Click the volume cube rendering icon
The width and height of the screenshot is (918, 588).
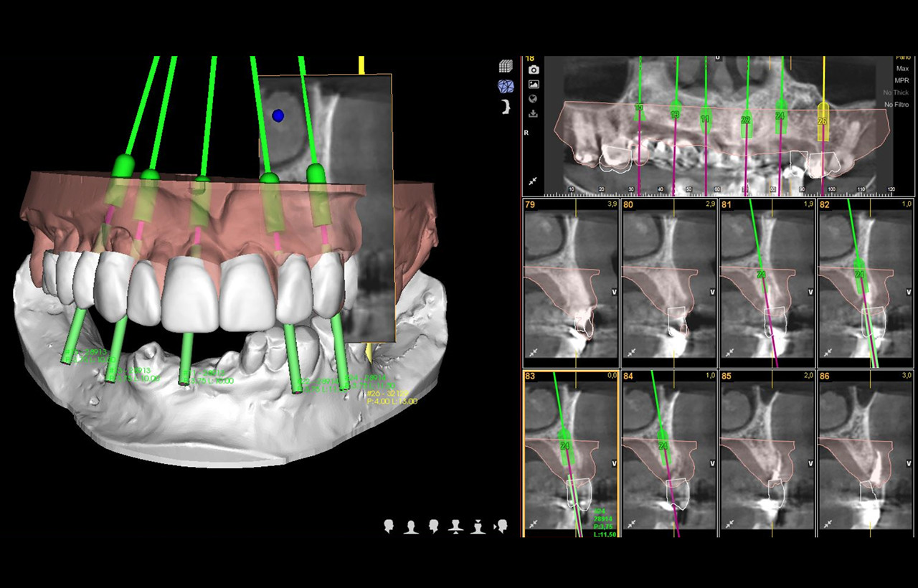(x=506, y=66)
